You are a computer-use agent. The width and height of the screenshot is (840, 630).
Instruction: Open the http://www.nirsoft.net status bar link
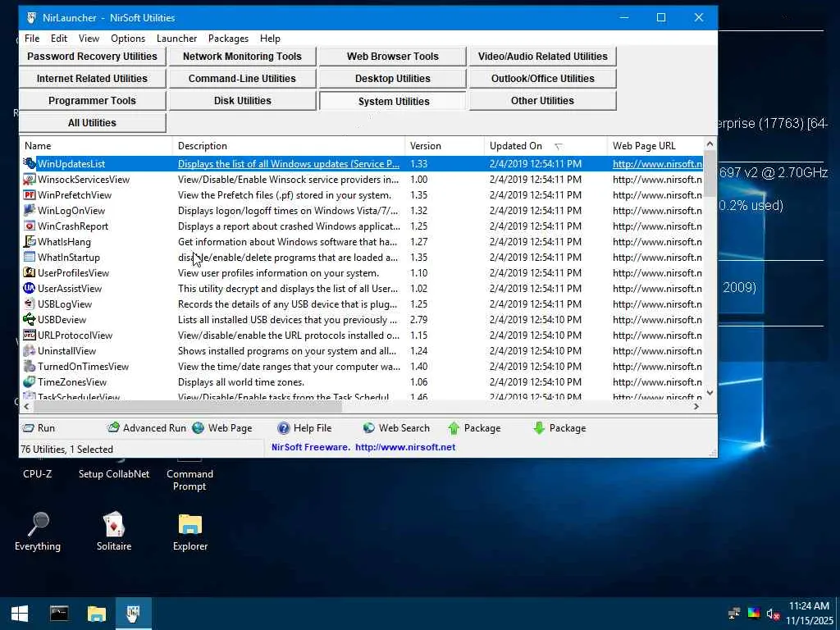point(405,447)
